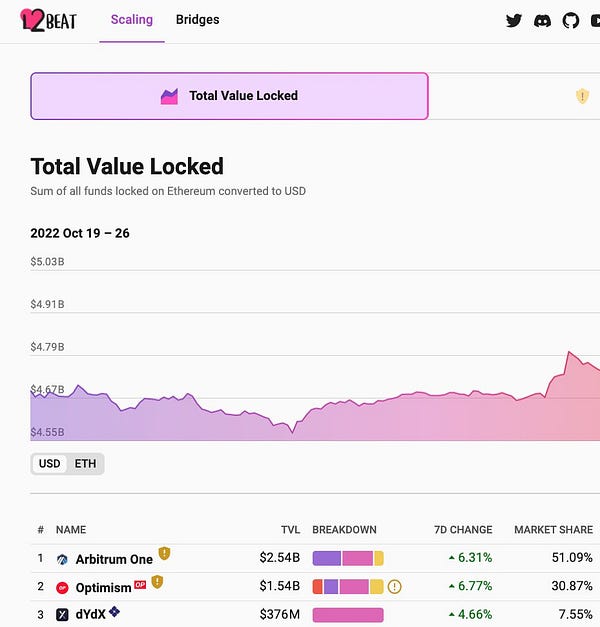
Task: Click the TVL column header
Action: point(290,530)
